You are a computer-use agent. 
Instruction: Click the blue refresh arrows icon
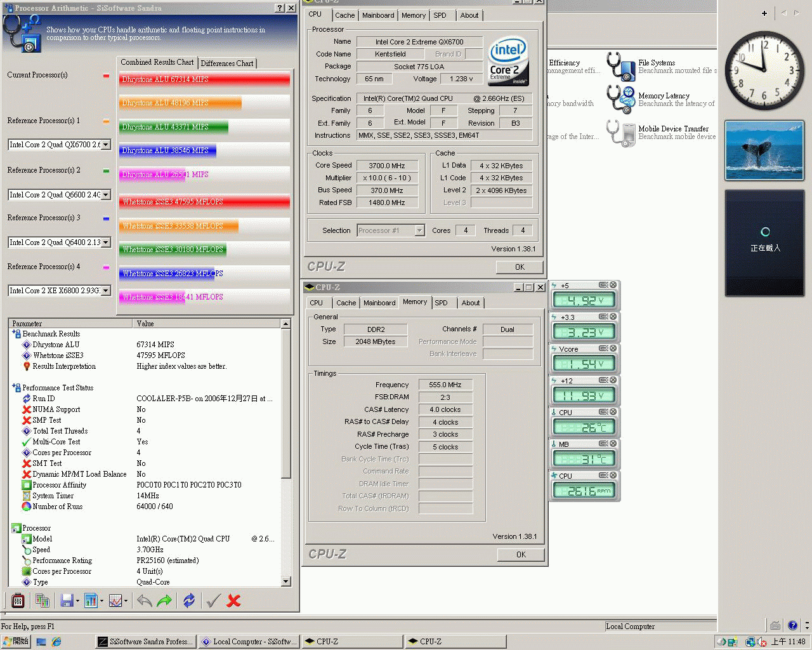(x=189, y=600)
